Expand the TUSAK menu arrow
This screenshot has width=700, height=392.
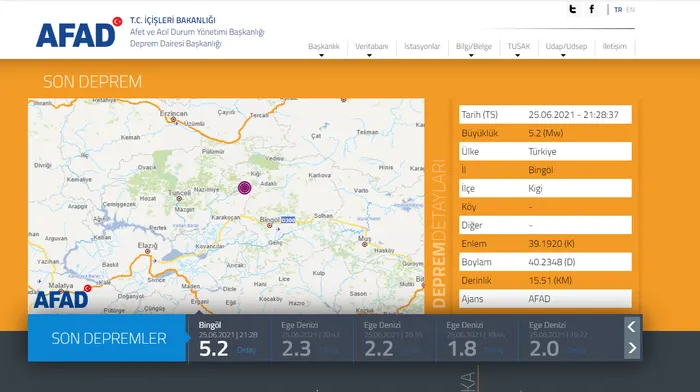(x=517, y=55)
